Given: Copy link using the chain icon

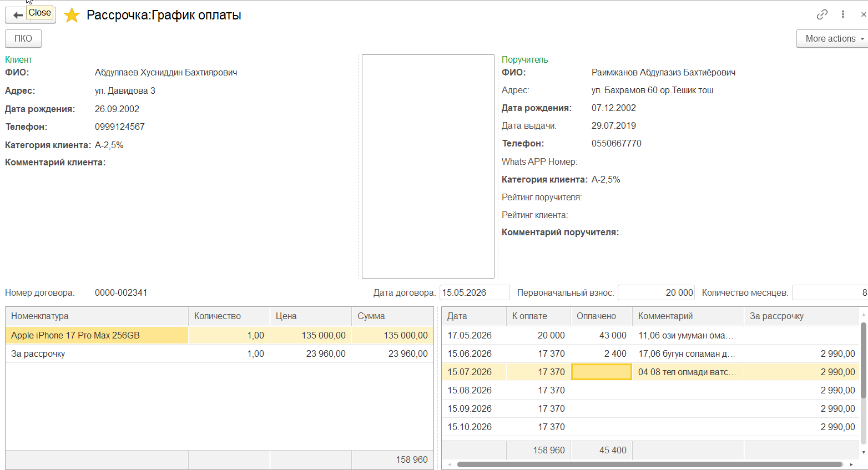Looking at the screenshot, I should (x=822, y=14).
